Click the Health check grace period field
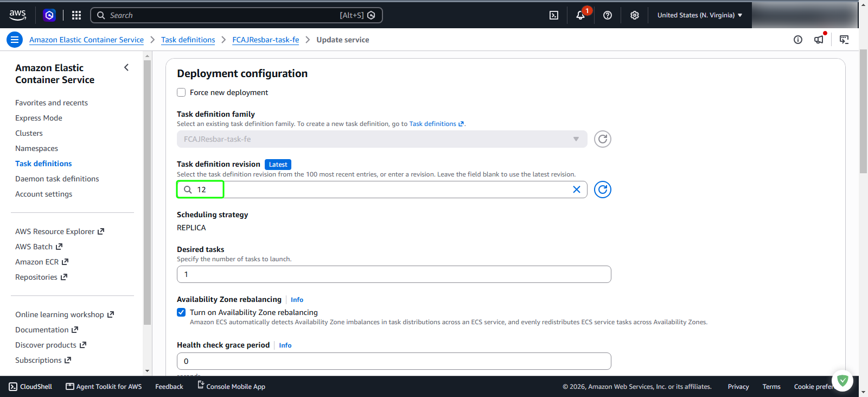The width and height of the screenshot is (868, 397). click(x=394, y=361)
